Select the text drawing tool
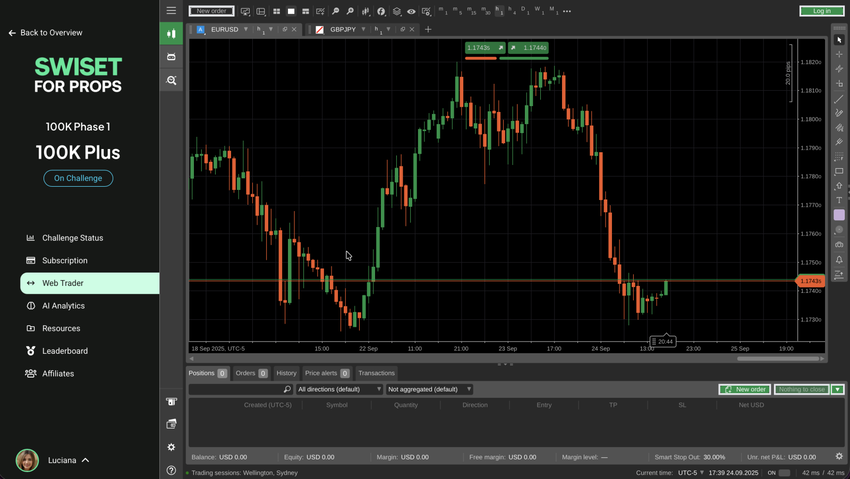The height and width of the screenshot is (479, 850). coord(839,201)
